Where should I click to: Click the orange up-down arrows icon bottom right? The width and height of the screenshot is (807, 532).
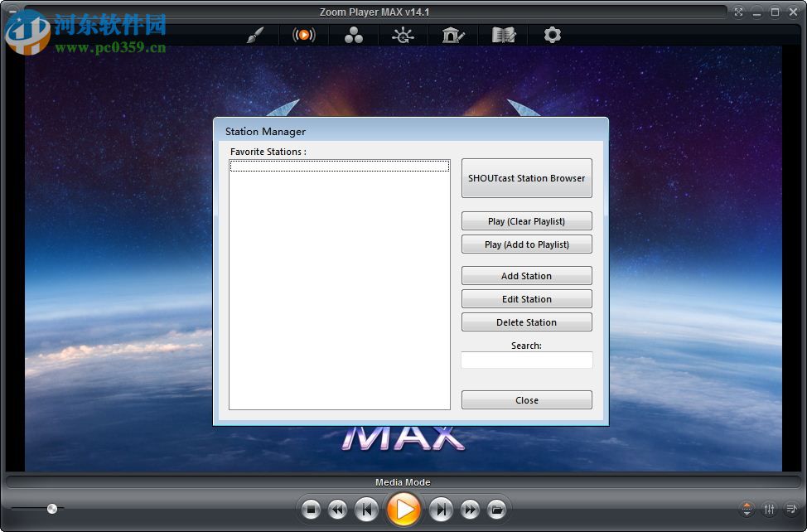click(x=747, y=510)
